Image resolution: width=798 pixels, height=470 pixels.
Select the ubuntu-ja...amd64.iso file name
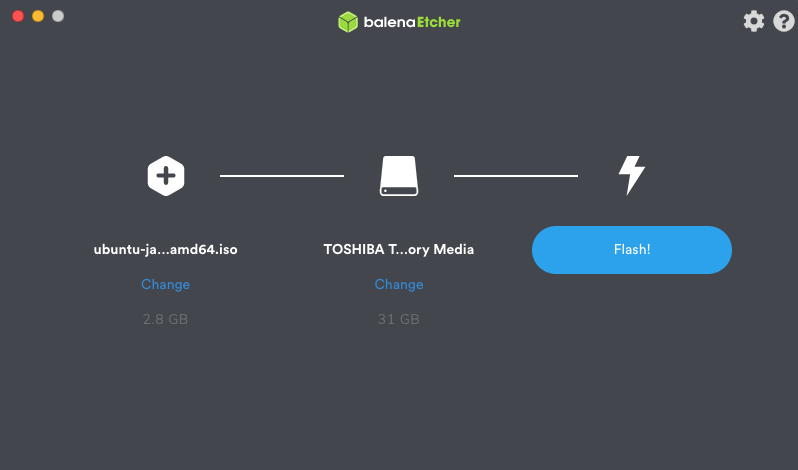[165, 250]
